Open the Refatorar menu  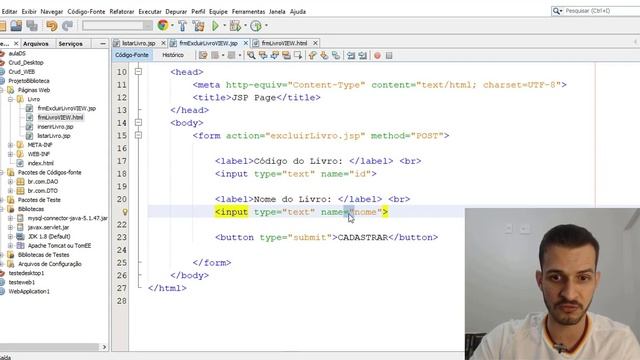point(122,11)
